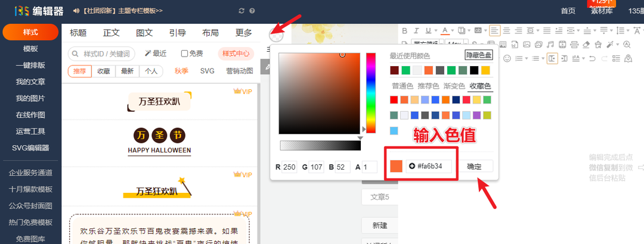Open the 渐变色 color tab
This screenshot has height=244, width=644.
pos(454,86)
